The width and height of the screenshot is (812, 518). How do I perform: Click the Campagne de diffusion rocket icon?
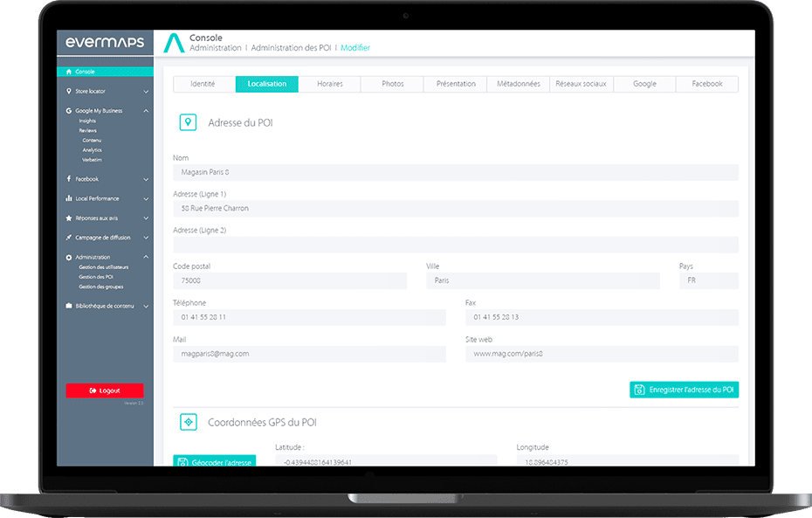tap(69, 238)
